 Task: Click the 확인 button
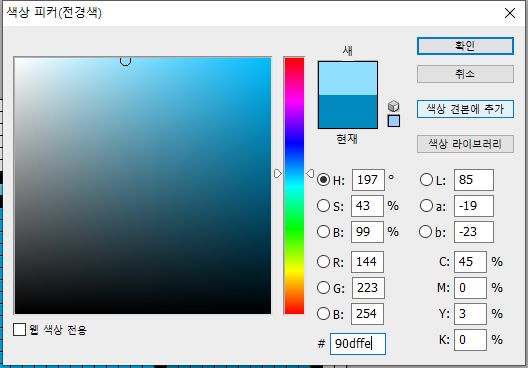pyautogui.click(x=465, y=46)
